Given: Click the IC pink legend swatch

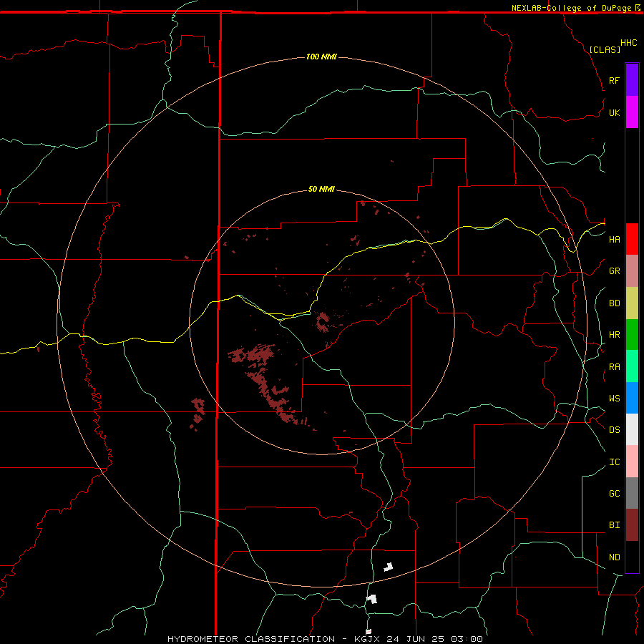Looking at the screenshot, I should (632, 462).
